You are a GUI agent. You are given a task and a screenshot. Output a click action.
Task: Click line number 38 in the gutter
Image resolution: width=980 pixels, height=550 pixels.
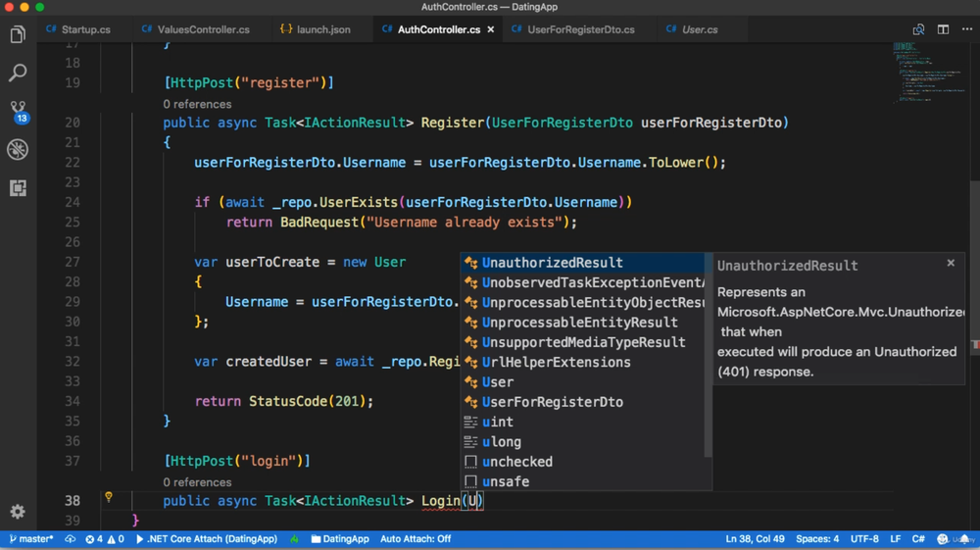coord(73,501)
